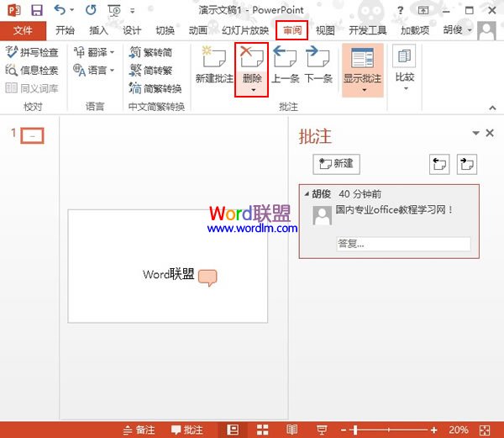Click 简转繁 conversion button
Screen dimensions: 504x438
click(x=150, y=70)
